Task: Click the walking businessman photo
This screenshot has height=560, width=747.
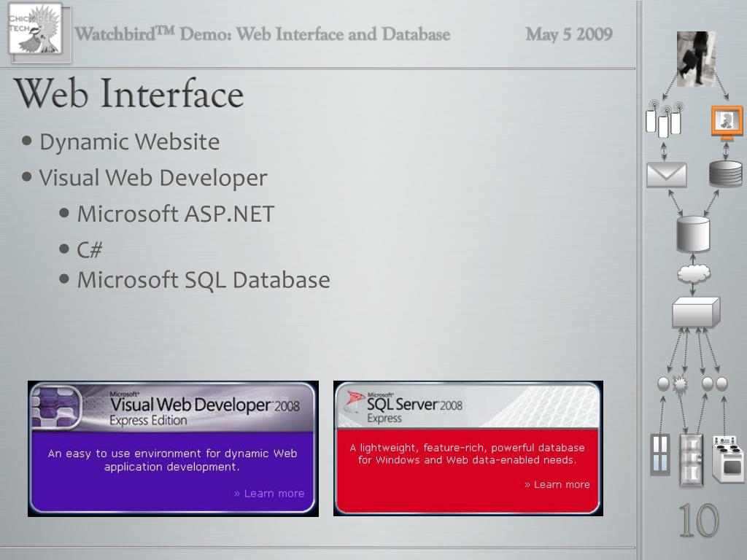Action: click(696, 58)
